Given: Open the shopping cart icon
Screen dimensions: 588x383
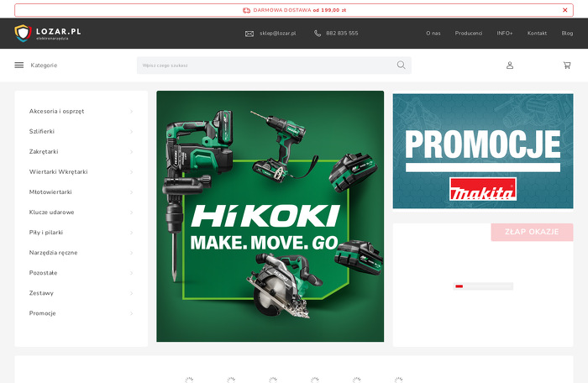Looking at the screenshot, I should tap(567, 66).
